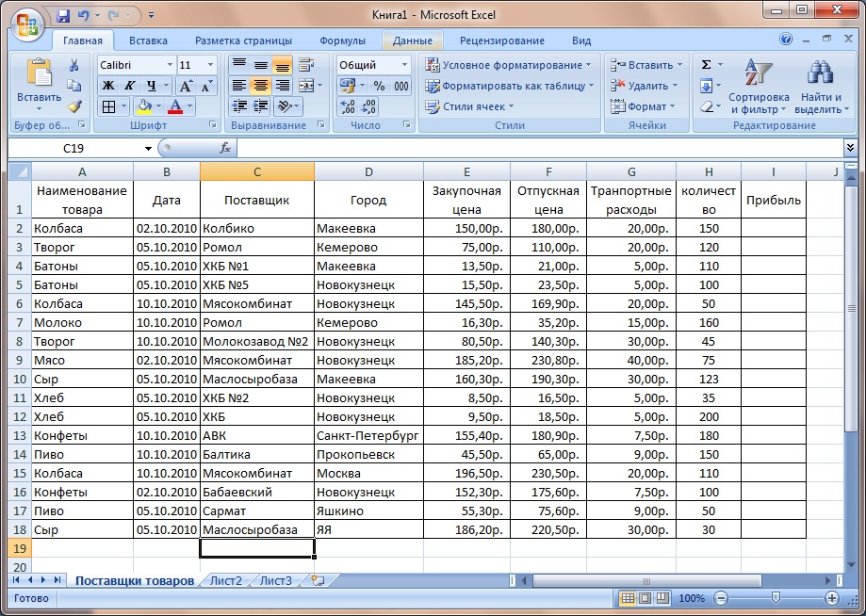
Task: Open Sort and Filter menu
Action: point(759,86)
